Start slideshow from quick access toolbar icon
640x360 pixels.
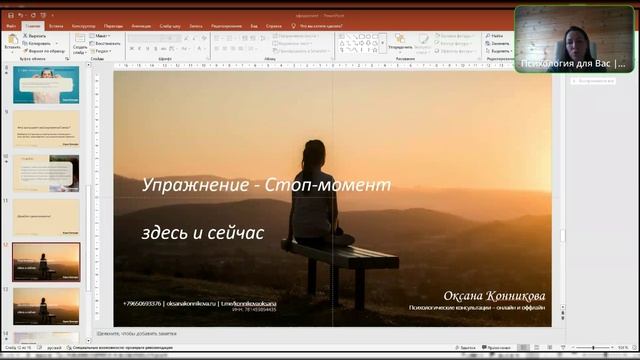pos(43,16)
